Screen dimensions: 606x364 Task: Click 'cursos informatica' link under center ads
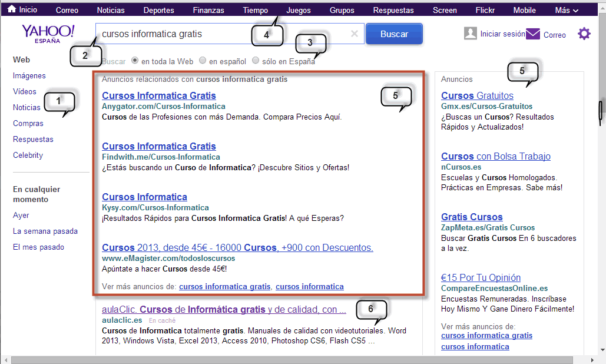(310, 286)
